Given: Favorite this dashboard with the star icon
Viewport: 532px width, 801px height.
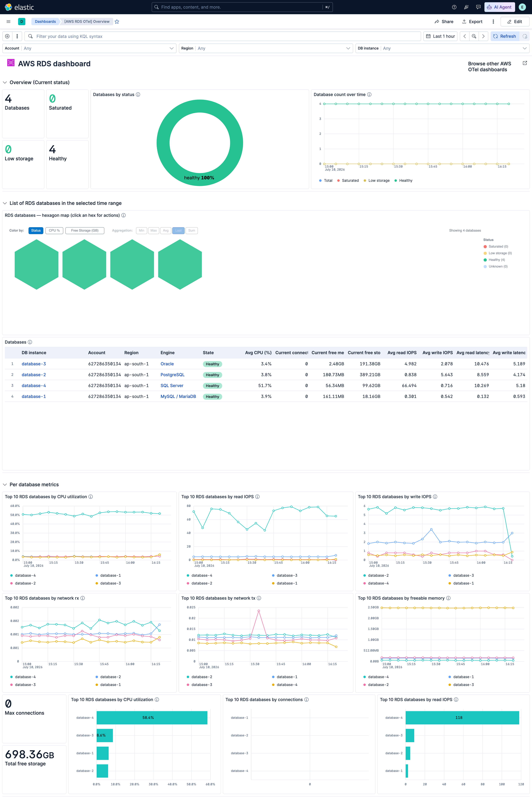Looking at the screenshot, I should click(x=117, y=22).
